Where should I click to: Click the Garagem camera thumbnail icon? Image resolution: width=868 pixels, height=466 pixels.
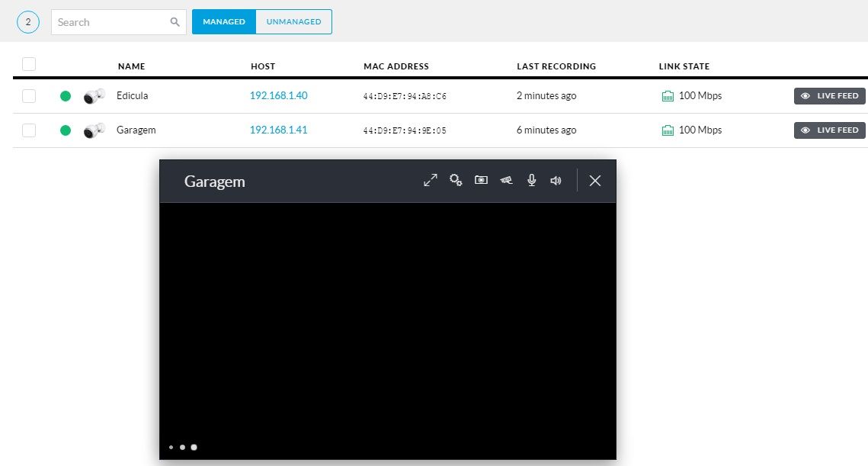point(94,130)
